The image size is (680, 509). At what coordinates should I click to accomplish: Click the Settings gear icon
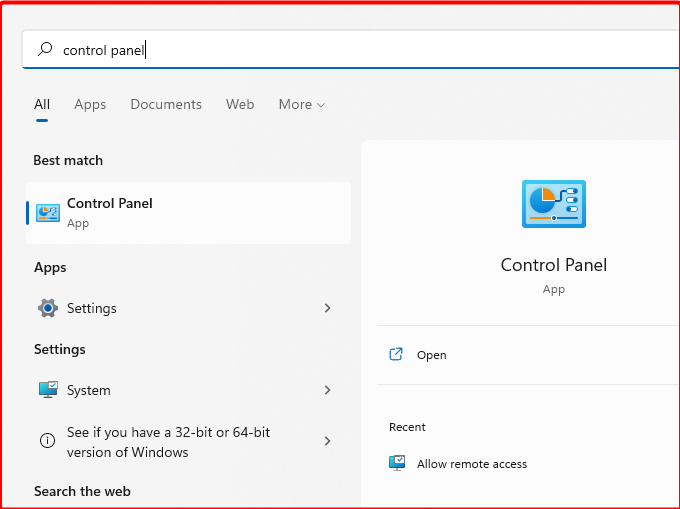tap(47, 308)
